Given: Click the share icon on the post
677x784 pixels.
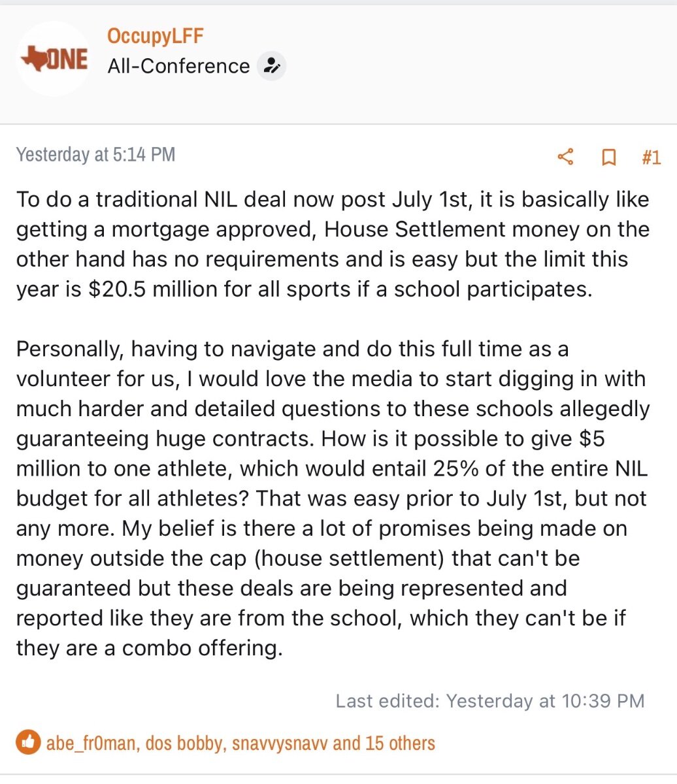Looking at the screenshot, I should tap(565, 157).
